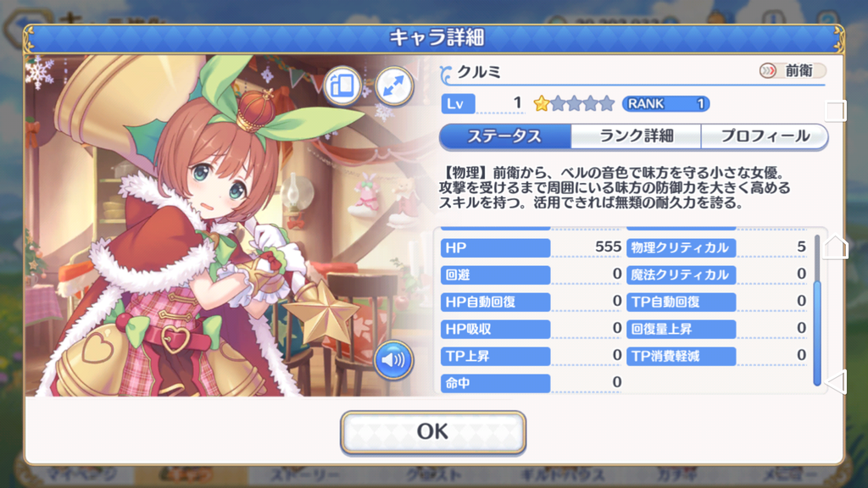Click the stats list vertical scrollbar
Screen dimensions: 868x488
click(817, 310)
